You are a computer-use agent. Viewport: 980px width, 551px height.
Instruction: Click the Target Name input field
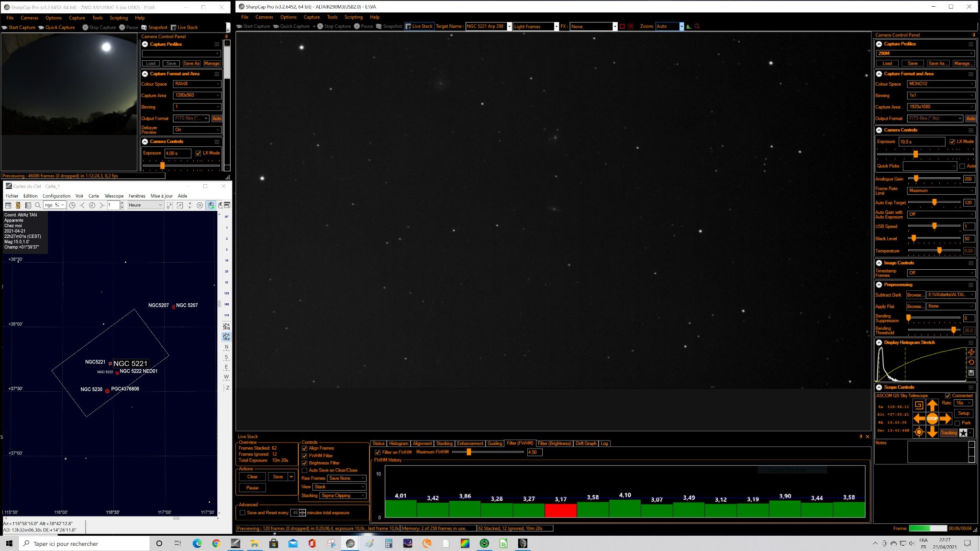click(486, 26)
